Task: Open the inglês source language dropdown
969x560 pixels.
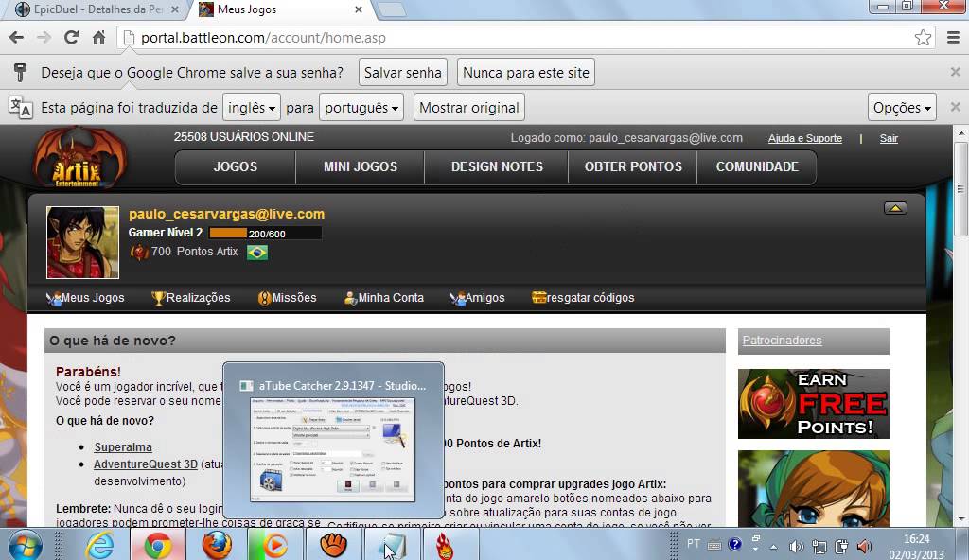Action: tap(252, 108)
